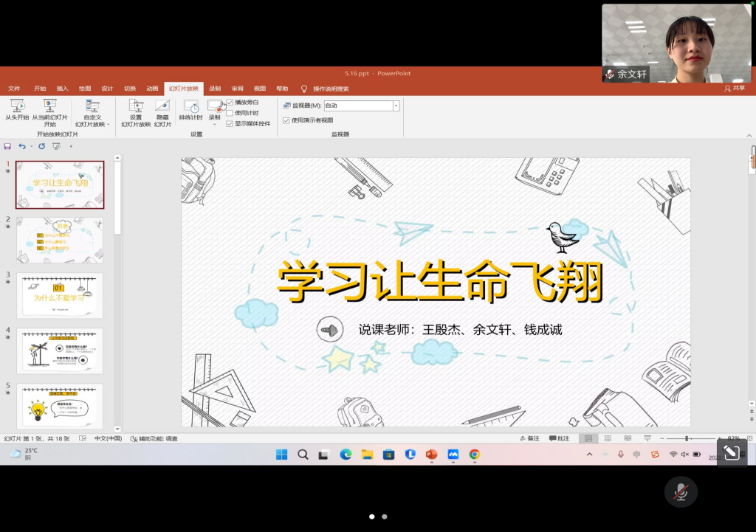Select slide 3 thumbnail 为什么不爱学习
756x532 pixels.
pos(60,295)
